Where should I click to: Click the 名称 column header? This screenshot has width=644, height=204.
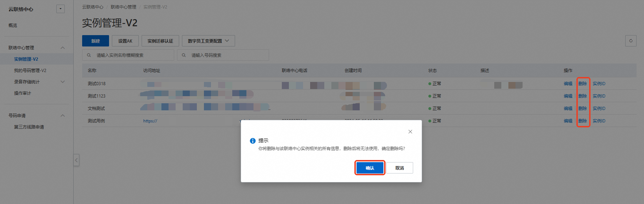[x=92, y=70]
